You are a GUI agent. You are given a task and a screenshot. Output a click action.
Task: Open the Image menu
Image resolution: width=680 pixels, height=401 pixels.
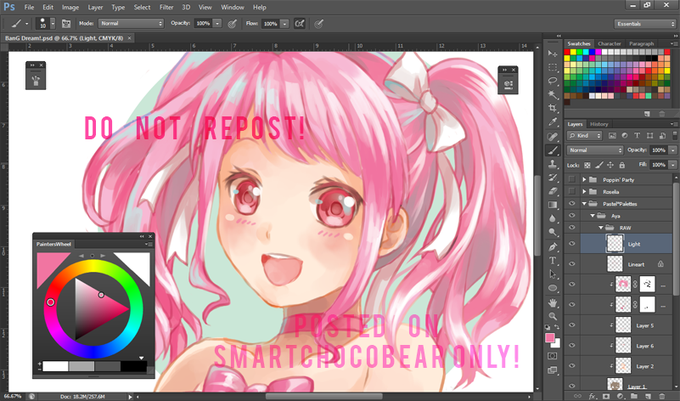tap(70, 7)
